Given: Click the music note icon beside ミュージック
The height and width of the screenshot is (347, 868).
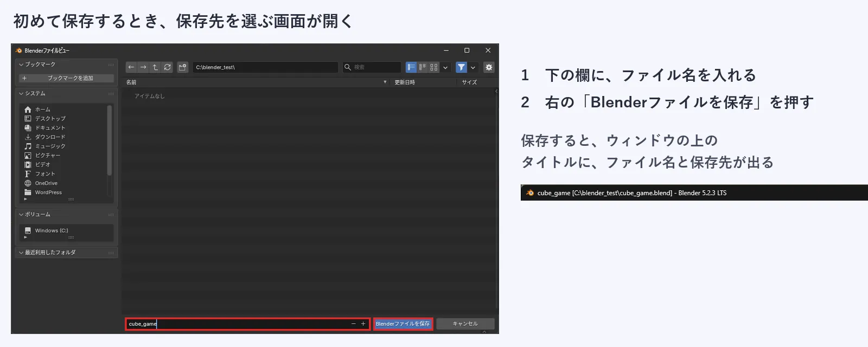Looking at the screenshot, I should (x=28, y=146).
